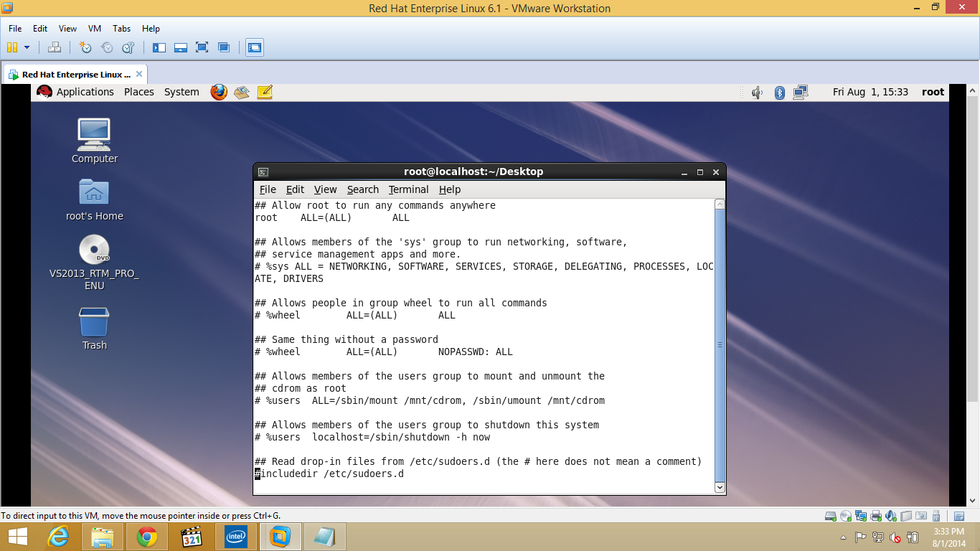
Task: Pause the VM with the yellow pause icon
Action: point(11,47)
